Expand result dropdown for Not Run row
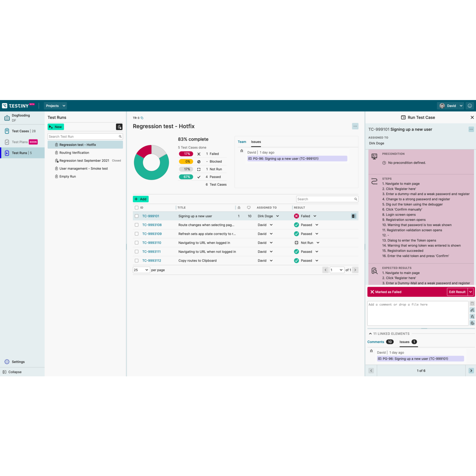The height and width of the screenshot is (476, 476). 318,243
